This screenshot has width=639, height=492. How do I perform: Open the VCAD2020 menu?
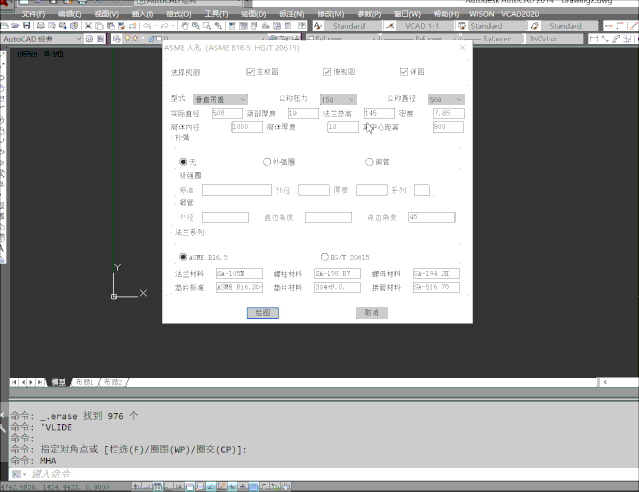coord(520,14)
